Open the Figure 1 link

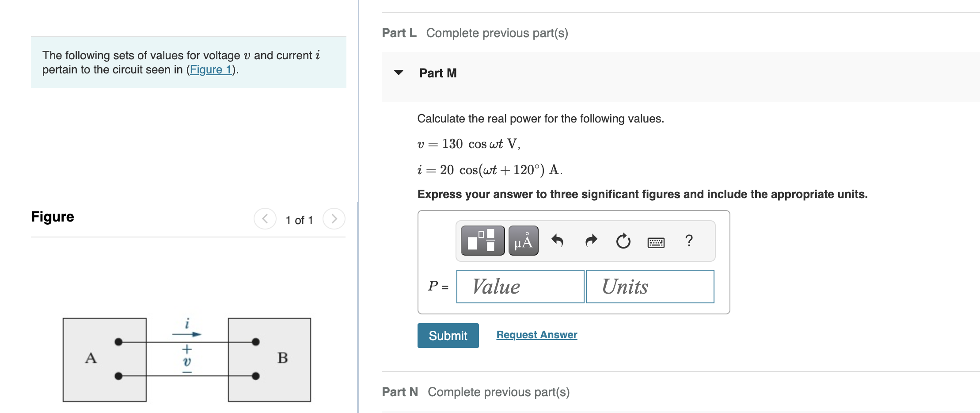[211, 69]
